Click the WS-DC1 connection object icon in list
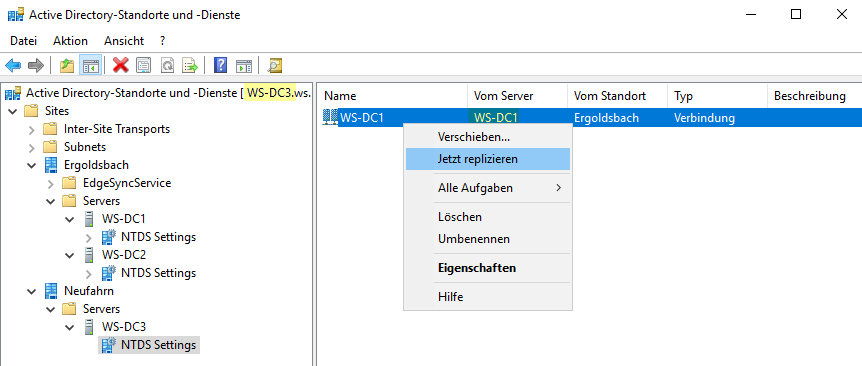The image size is (862, 366). [330, 117]
